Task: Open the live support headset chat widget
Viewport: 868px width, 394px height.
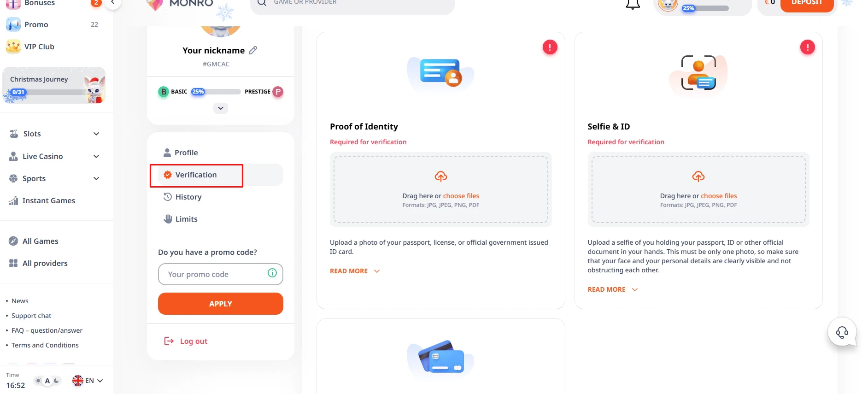Action: [842, 332]
